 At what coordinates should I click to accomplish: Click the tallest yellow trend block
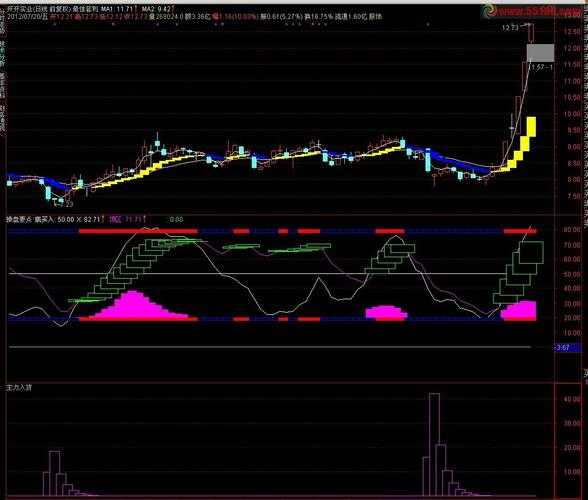coord(531,127)
